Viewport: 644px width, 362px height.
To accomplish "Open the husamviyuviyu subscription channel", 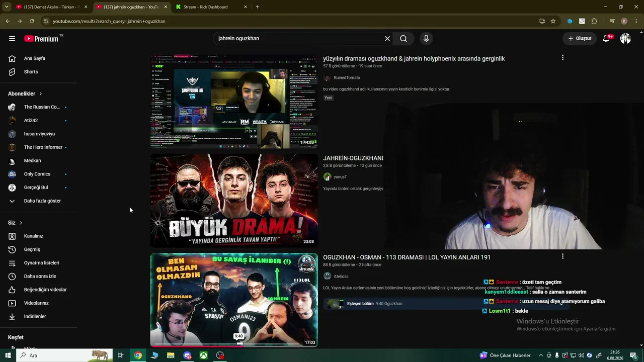I will [39, 134].
